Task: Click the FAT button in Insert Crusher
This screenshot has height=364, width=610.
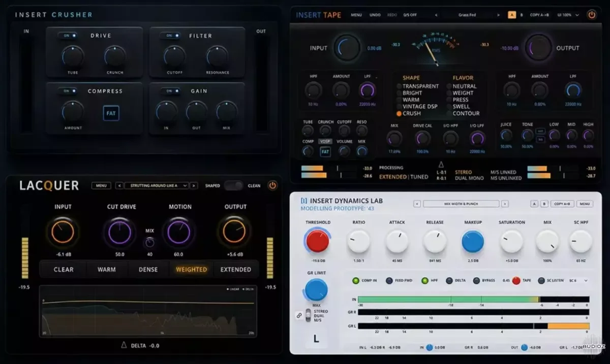Action: coord(111,113)
